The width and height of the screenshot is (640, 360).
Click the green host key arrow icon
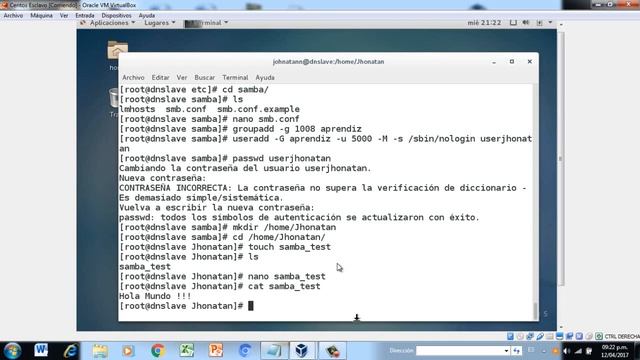(599, 336)
